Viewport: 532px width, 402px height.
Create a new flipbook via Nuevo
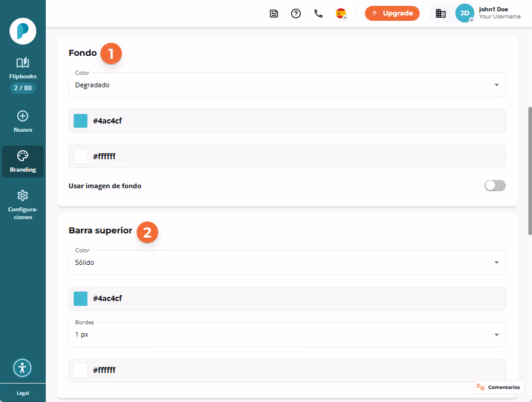[23, 122]
